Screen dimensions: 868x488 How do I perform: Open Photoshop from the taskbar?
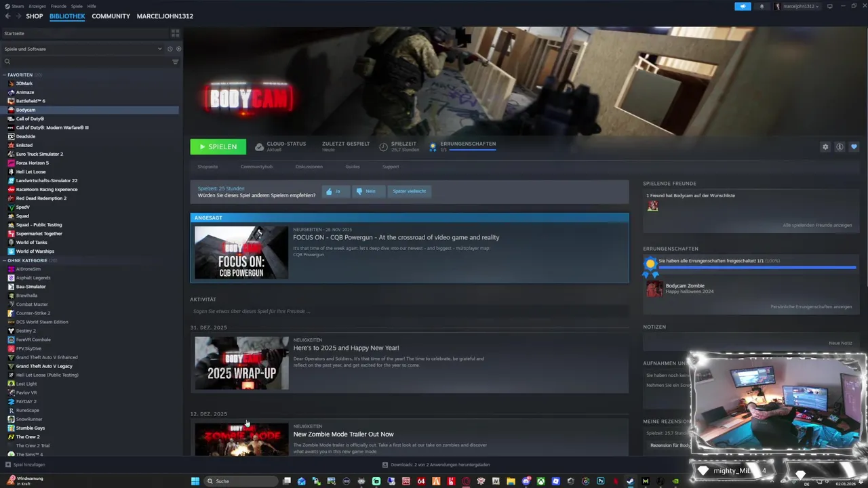point(600,481)
